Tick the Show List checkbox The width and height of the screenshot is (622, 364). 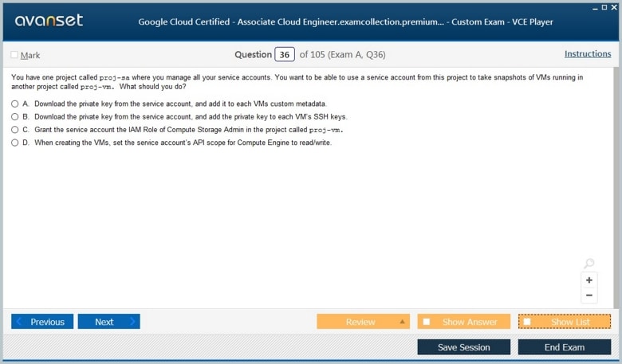[x=527, y=322]
